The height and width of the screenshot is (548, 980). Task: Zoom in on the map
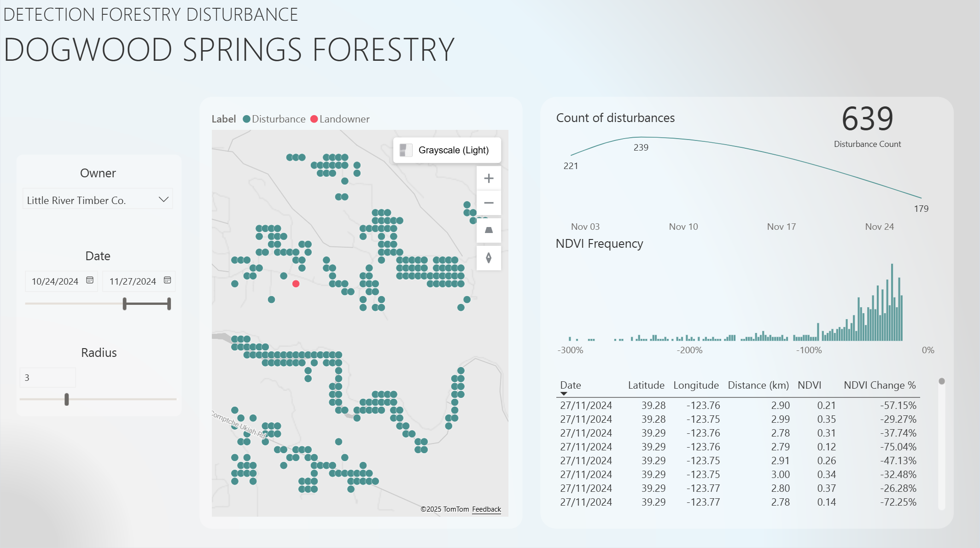[489, 179]
